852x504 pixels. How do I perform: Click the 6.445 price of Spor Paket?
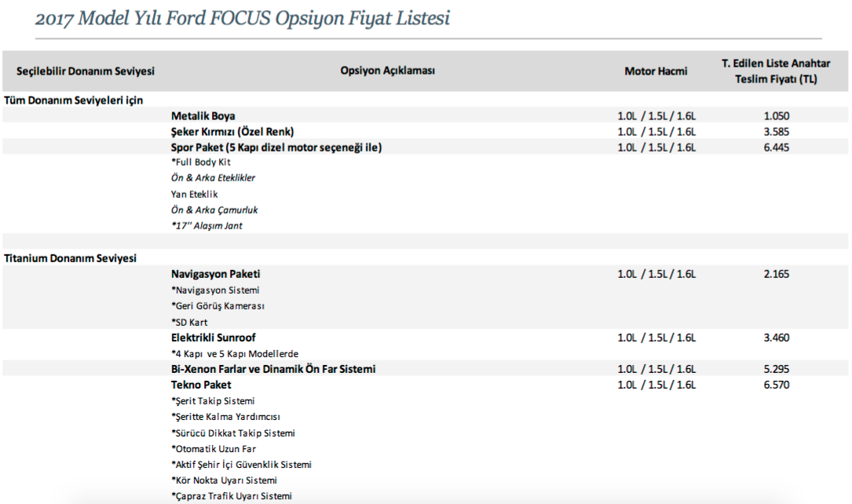(776, 148)
